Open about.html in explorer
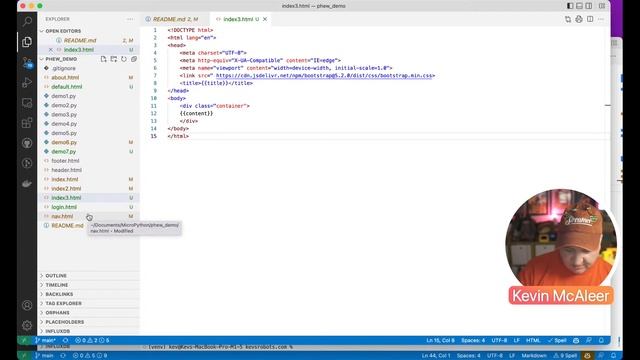 pyautogui.click(x=89, y=78)
